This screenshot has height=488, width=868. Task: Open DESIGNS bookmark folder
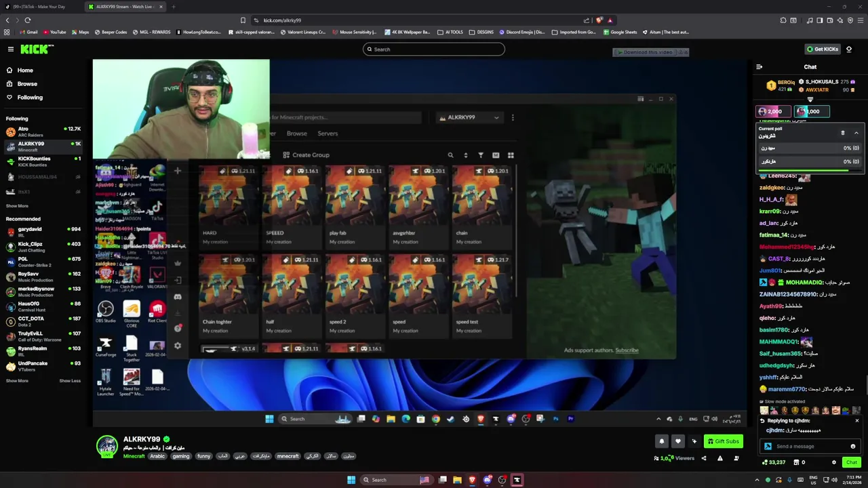point(481,32)
